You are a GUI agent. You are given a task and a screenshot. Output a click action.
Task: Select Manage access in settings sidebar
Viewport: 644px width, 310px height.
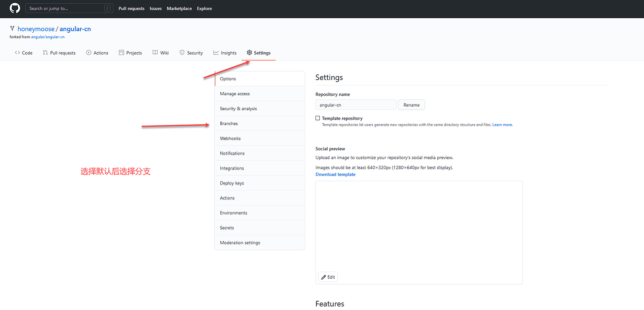[259, 94]
